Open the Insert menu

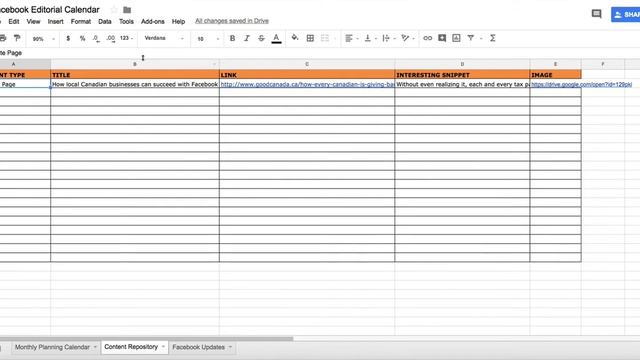pyautogui.click(x=56, y=21)
